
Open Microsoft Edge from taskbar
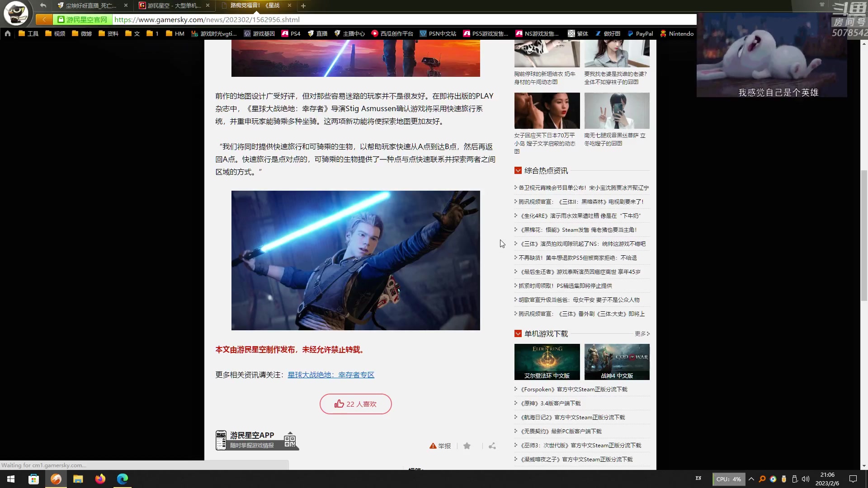(123, 479)
